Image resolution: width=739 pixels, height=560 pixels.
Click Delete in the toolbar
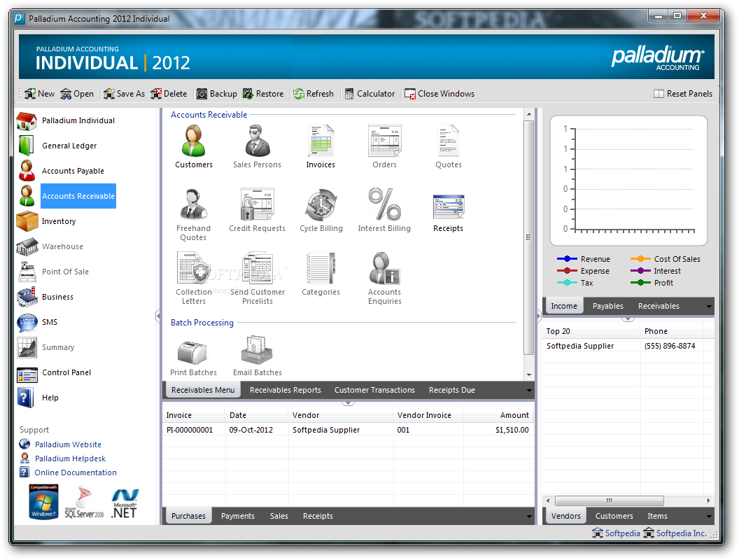(x=169, y=94)
